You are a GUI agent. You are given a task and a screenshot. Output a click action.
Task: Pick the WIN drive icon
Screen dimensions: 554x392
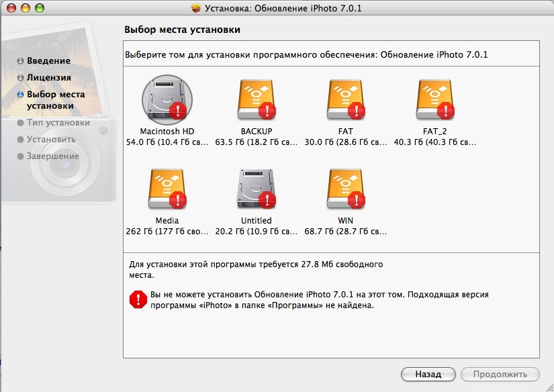[346, 189]
